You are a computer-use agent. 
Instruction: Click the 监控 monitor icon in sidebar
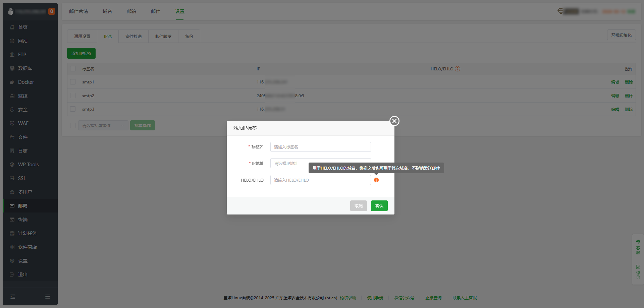pyautogui.click(x=12, y=96)
